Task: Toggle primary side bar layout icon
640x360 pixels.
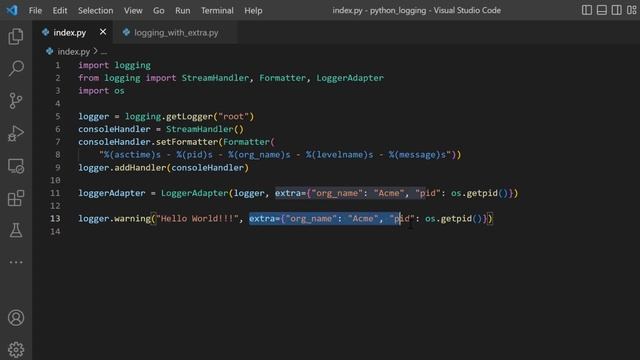Action: (x=587, y=10)
